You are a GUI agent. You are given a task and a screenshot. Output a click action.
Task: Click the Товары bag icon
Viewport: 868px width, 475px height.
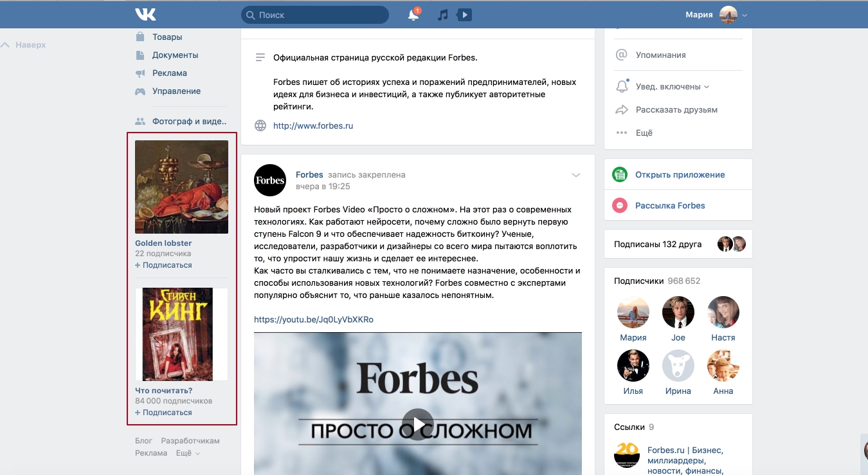click(140, 37)
